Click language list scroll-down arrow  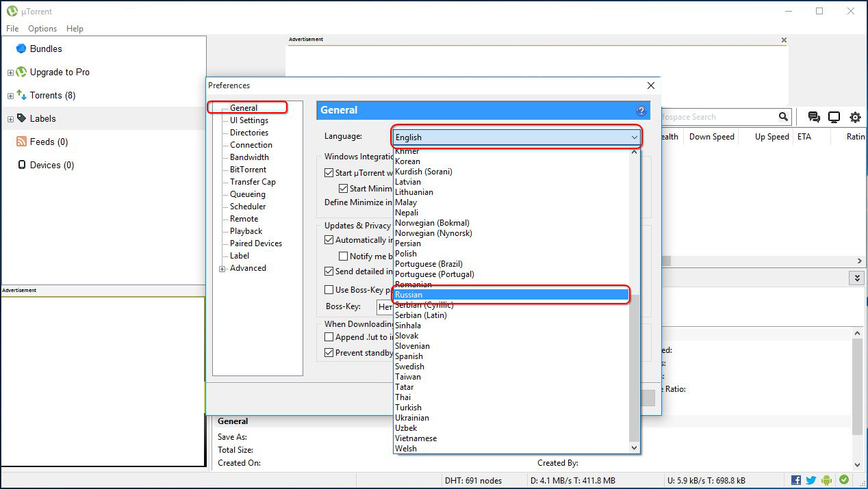tap(634, 448)
